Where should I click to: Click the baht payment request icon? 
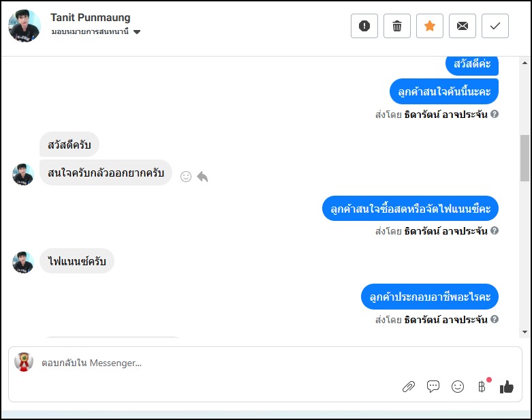point(482,387)
